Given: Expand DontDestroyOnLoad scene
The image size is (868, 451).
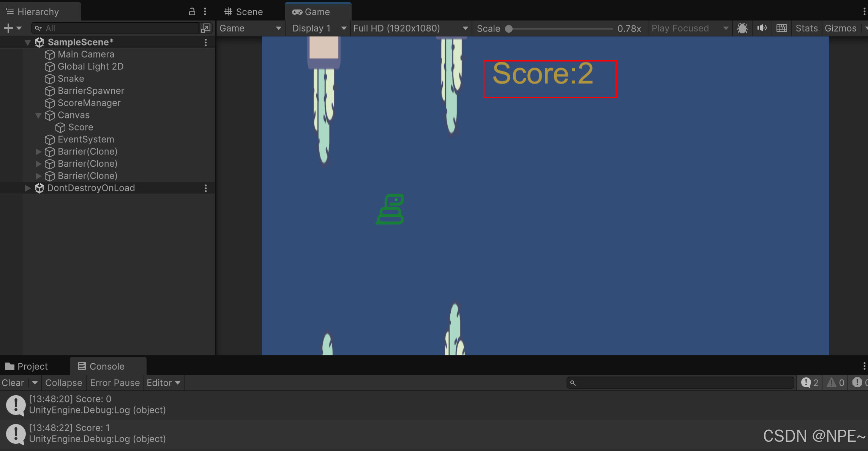Looking at the screenshot, I should 27,188.
